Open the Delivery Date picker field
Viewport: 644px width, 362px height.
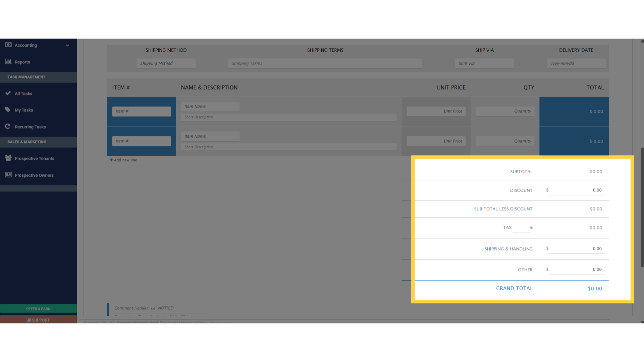576,63
